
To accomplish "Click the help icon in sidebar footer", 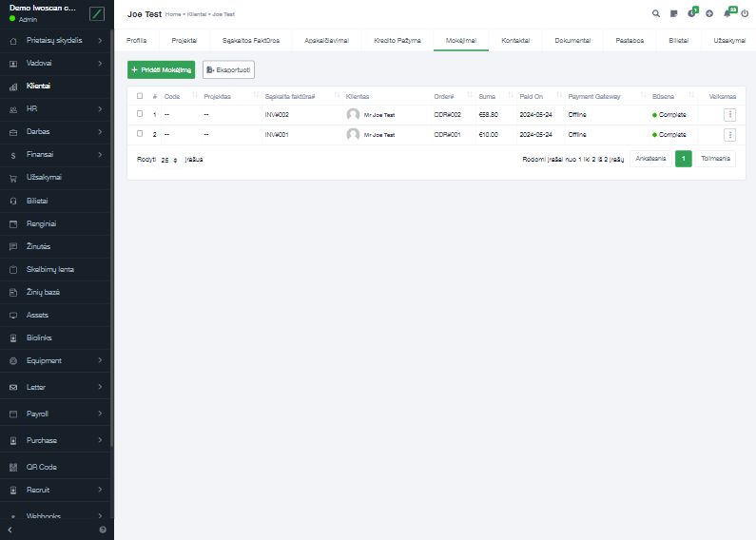I will [x=103, y=529].
